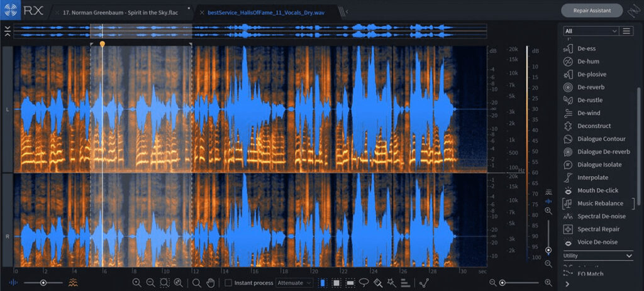
Task: Open the De-wind module
Action: [582, 113]
